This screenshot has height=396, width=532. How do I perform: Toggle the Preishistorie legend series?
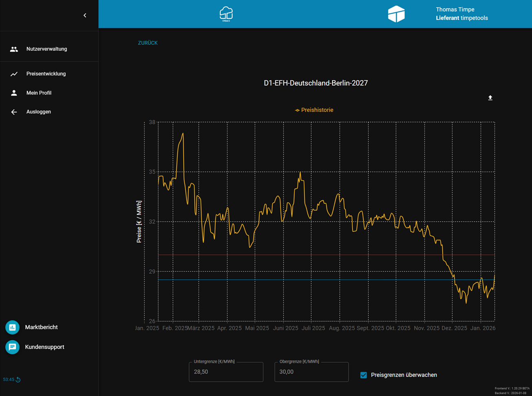[314, 110]
